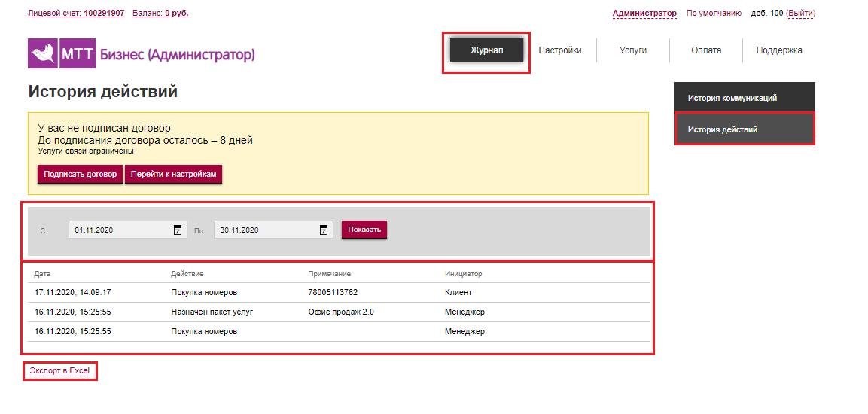This screenshot has height=414, width=868.
Task: Click the Выйти logout link
Action: (800, 14)
